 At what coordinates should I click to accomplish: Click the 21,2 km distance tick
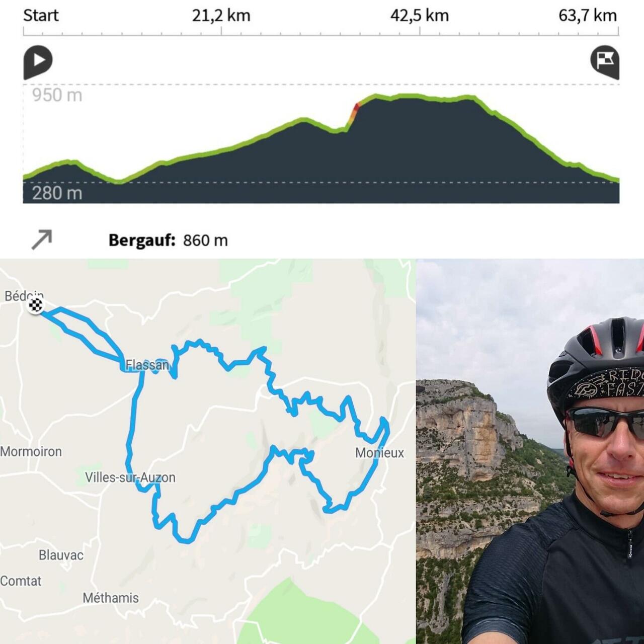(x=221, y=16)
